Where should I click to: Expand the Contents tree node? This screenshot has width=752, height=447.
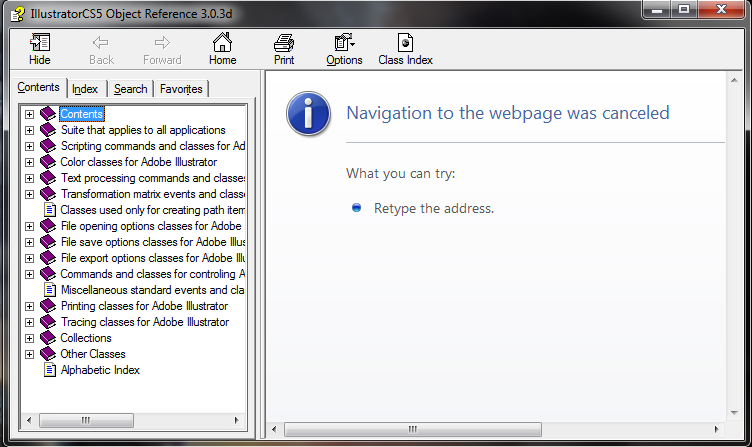tap(29, 114)
